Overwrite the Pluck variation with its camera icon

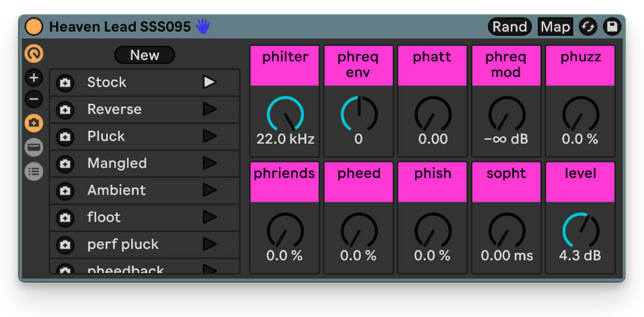pyautogui.click(x=64, y=137)
